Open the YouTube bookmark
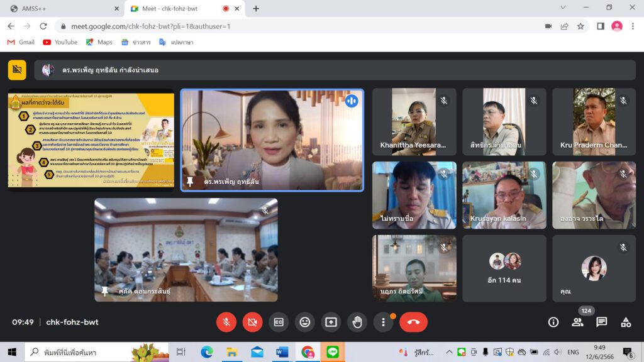644x362 pixels. point(60,42)
